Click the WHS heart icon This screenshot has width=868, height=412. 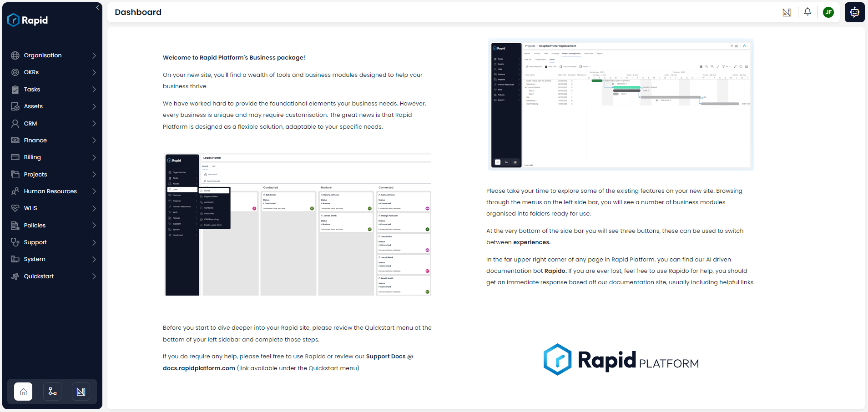(15, 208)
